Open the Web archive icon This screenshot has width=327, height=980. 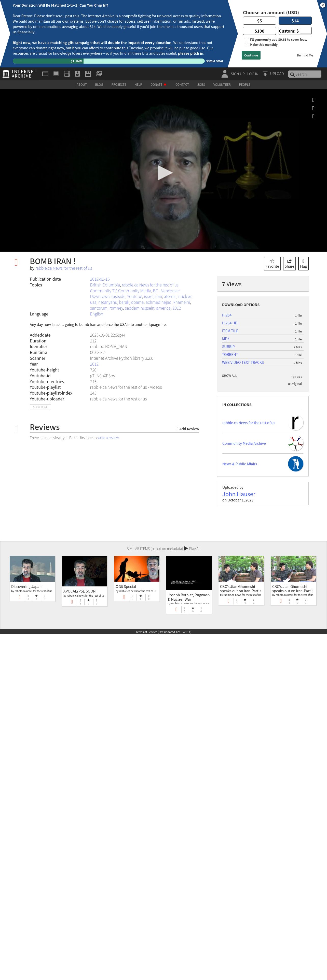click(x=45, y=74)
